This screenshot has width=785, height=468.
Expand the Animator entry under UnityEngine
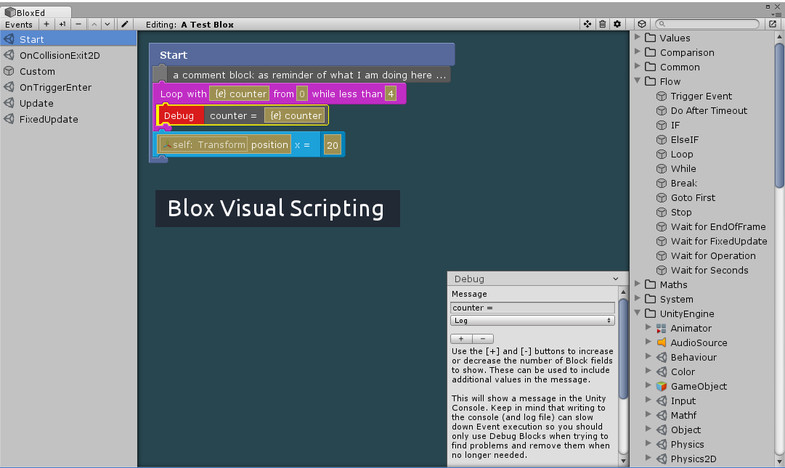(648, 328)
